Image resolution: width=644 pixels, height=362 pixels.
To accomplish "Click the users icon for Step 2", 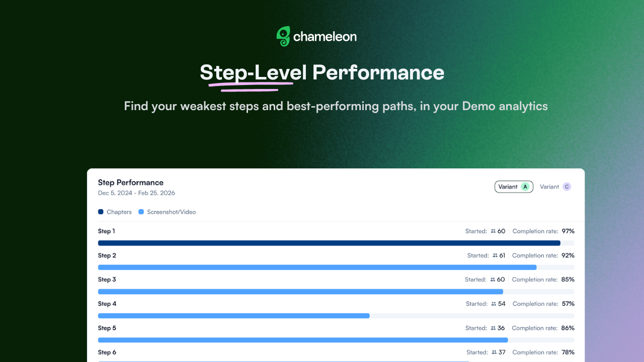I will click(495, 255).
